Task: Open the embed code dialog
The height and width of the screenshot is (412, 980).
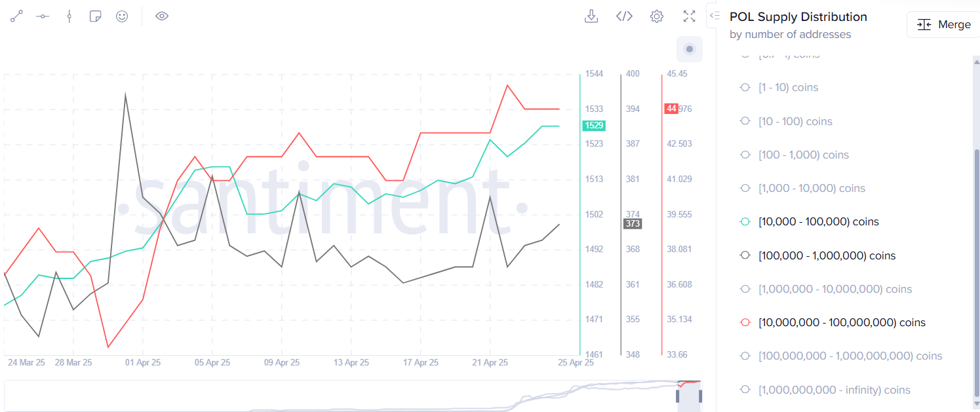Action: [x=624, y=16]
